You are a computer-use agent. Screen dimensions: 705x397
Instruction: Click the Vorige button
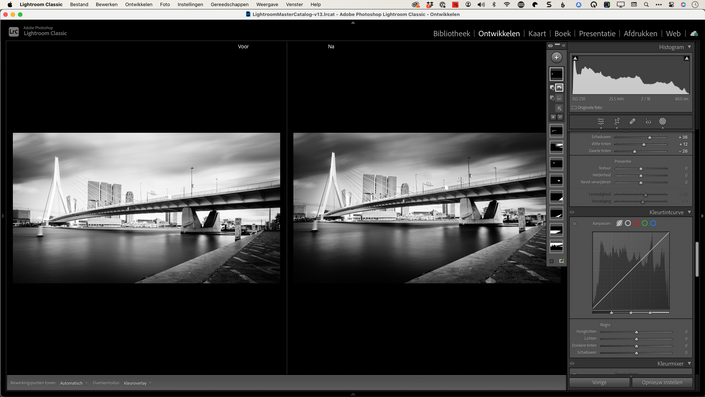[x=599, y=382]
